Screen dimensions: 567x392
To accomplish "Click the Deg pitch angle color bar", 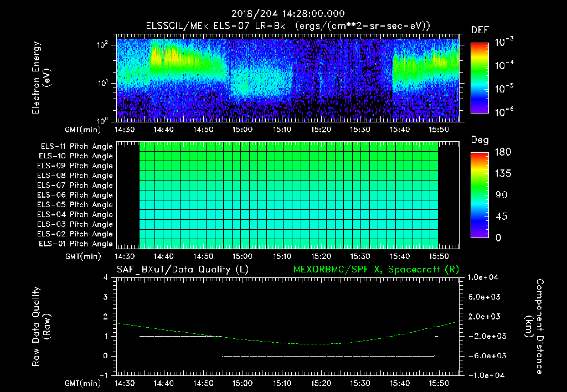I will coord(480,195).
